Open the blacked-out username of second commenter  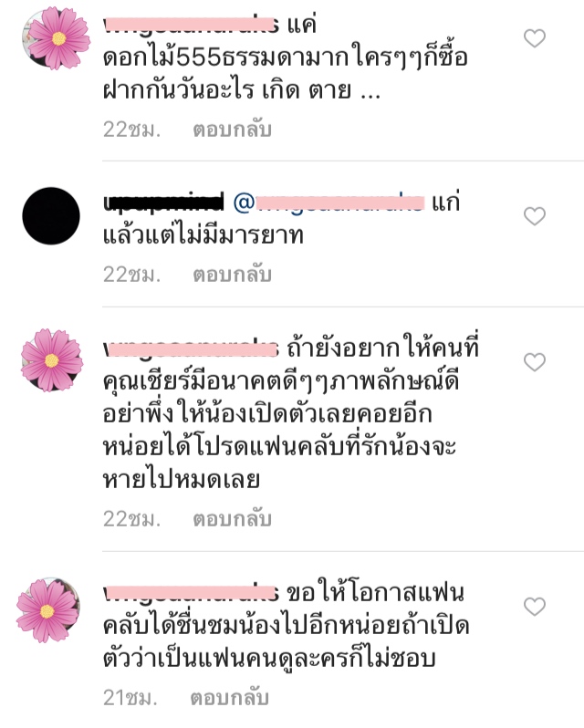[x=163, y=203]
